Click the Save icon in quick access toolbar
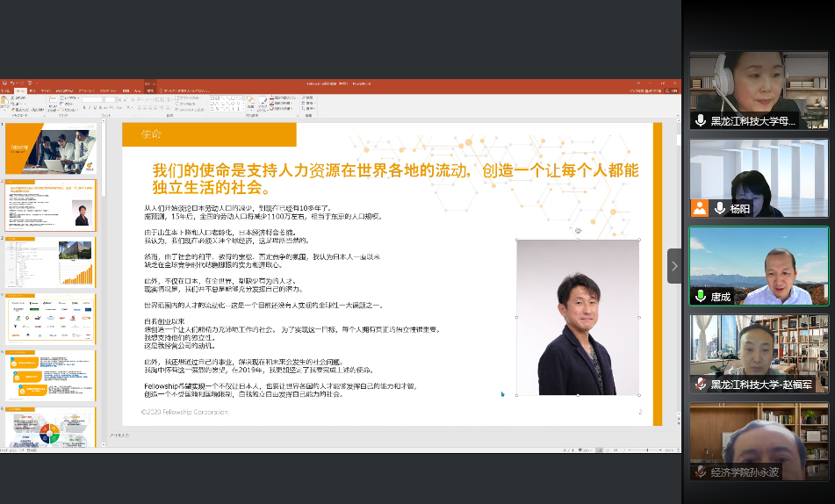The height and width of the screenshot is (504, 835). click(4, 83)
